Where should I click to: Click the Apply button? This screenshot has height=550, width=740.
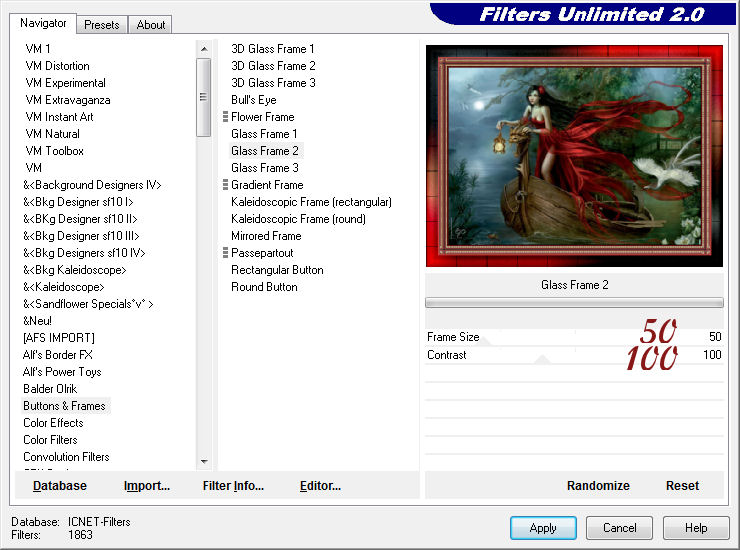pos(543,528)
